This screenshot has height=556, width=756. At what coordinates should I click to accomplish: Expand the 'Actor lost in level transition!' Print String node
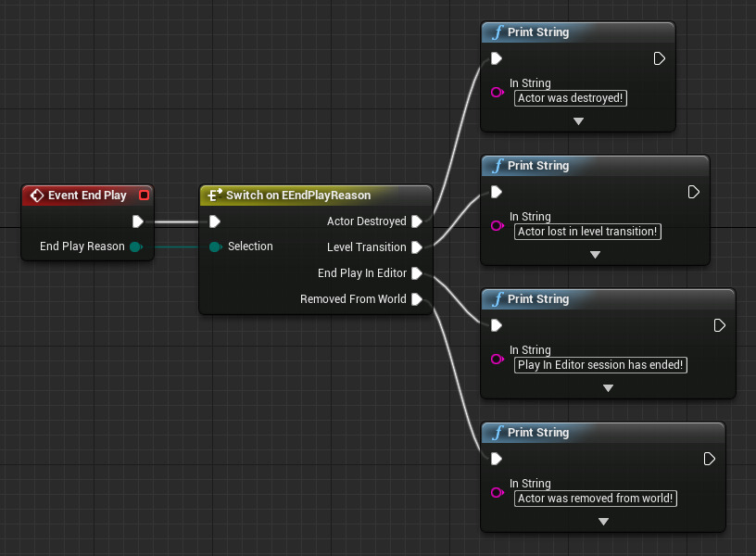(595, 255)
